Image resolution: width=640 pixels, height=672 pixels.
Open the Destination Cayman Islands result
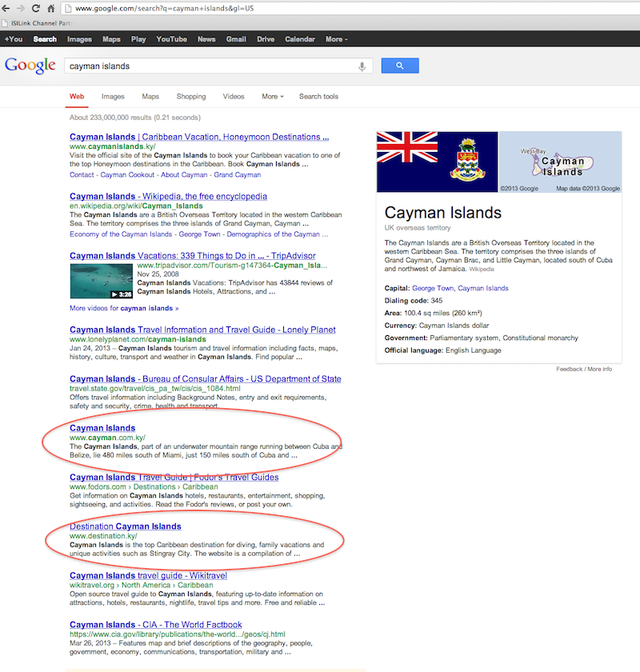pos(125,526)
